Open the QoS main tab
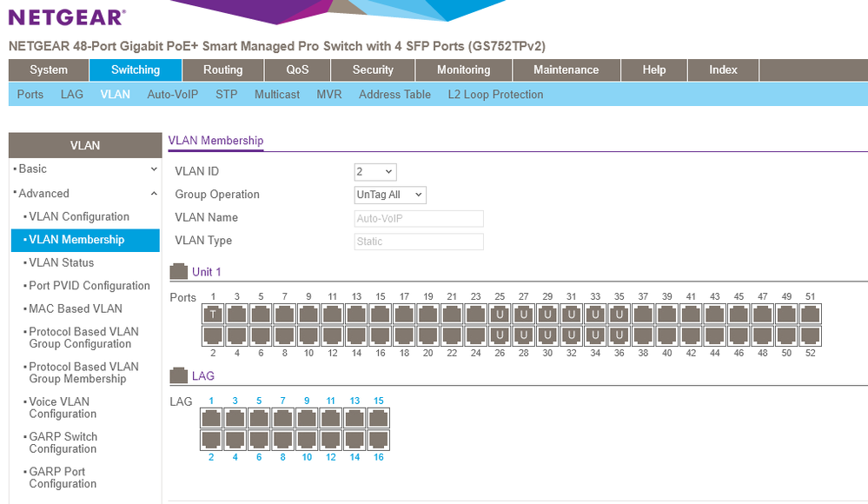 (297, 70)
